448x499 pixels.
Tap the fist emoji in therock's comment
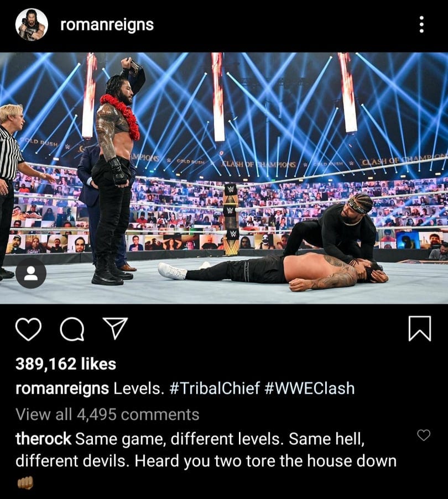click(x=25, y=483)
